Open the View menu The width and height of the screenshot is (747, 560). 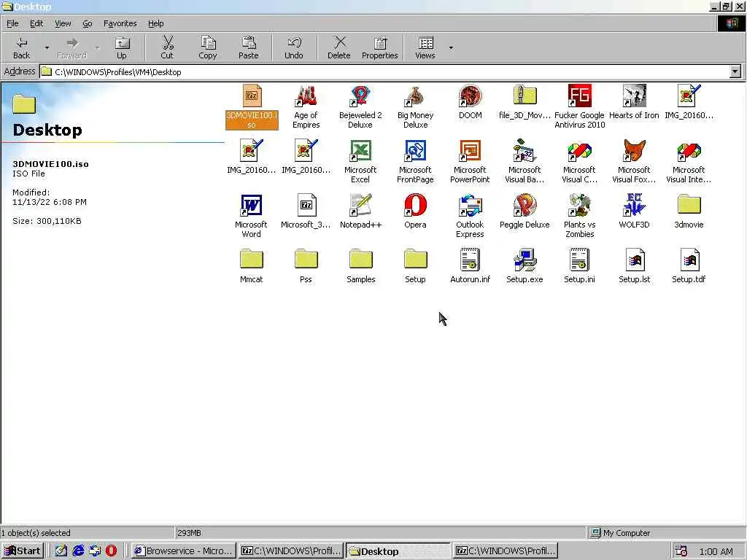click(63, 23)
